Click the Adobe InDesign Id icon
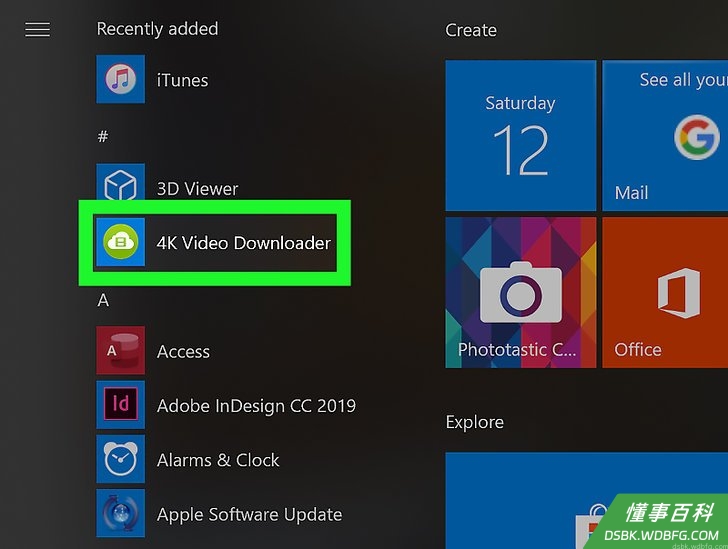 coord(121,405)
